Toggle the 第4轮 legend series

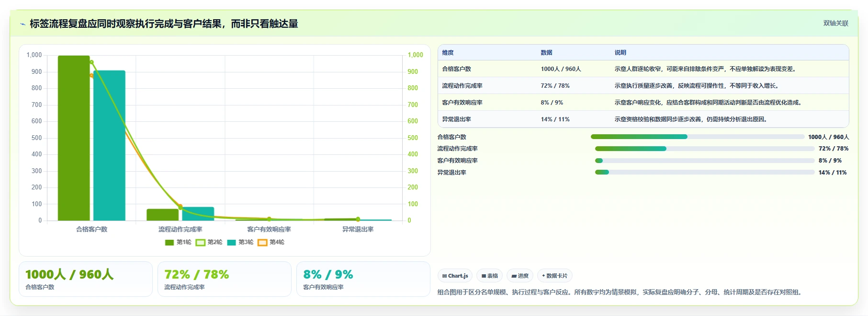271,242
